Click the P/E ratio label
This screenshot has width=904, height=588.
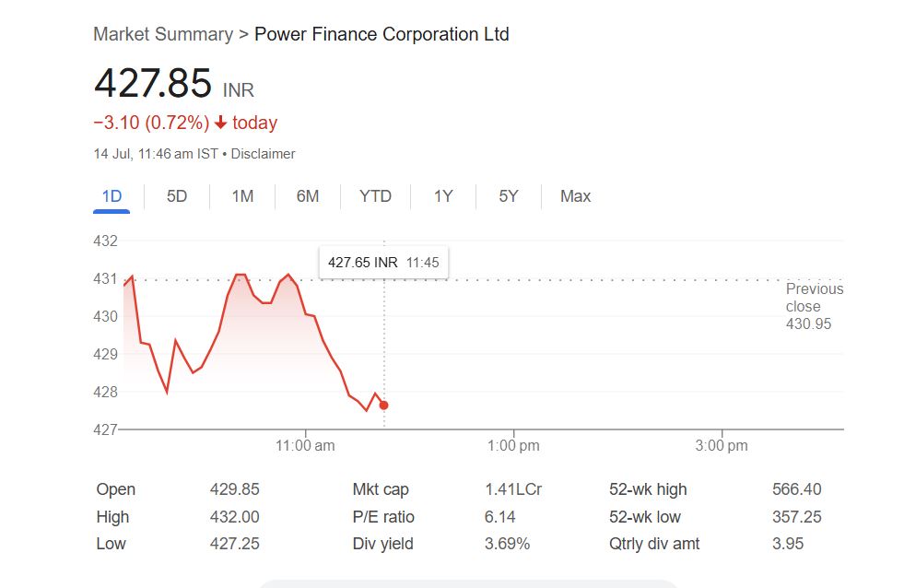[x=383, y=517]
